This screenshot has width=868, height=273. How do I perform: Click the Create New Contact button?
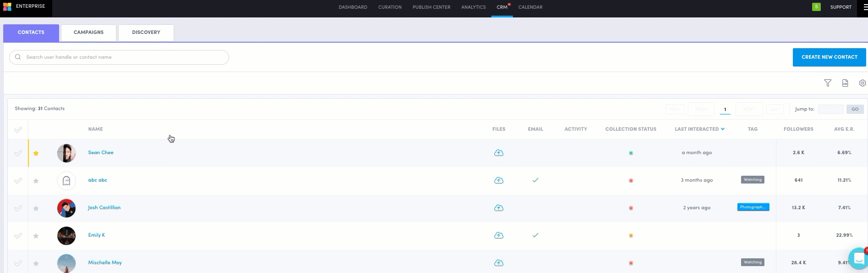pos(829,57)
